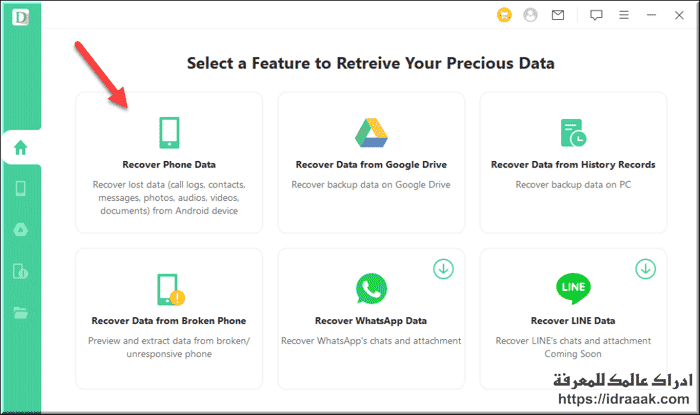Open the hamburger menu in title bar
The width and height of the screenshot is (700, 415).
point(624,15)
